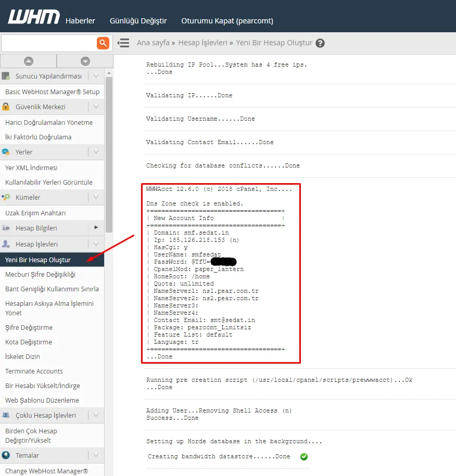Open help question mark icon
This screenshot has height=476, width=456.
[320, 43]
